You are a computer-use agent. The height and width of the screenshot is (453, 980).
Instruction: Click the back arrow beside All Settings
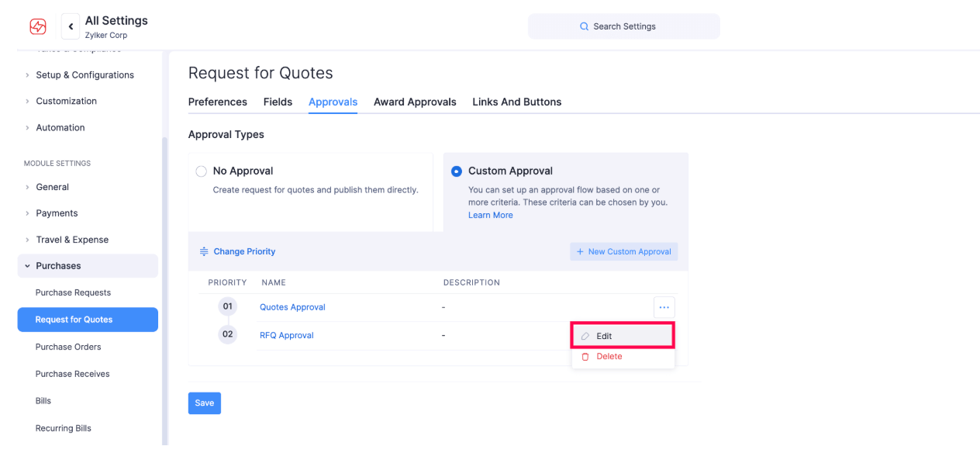coord(70,26)
